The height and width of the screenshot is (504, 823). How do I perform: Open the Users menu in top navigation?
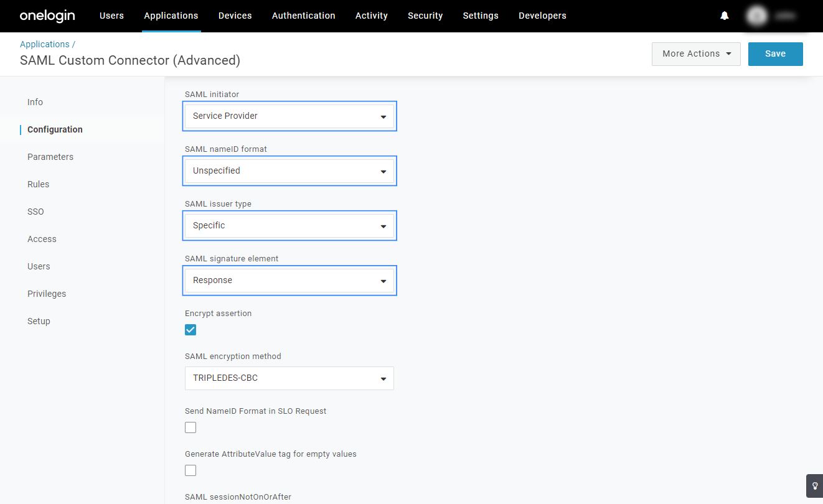point(111,16)
